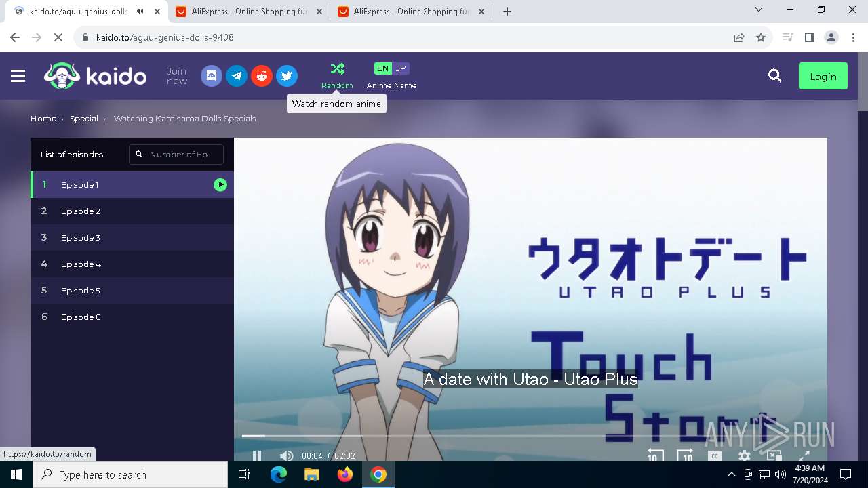Watch a random anime

click(337, 76)
